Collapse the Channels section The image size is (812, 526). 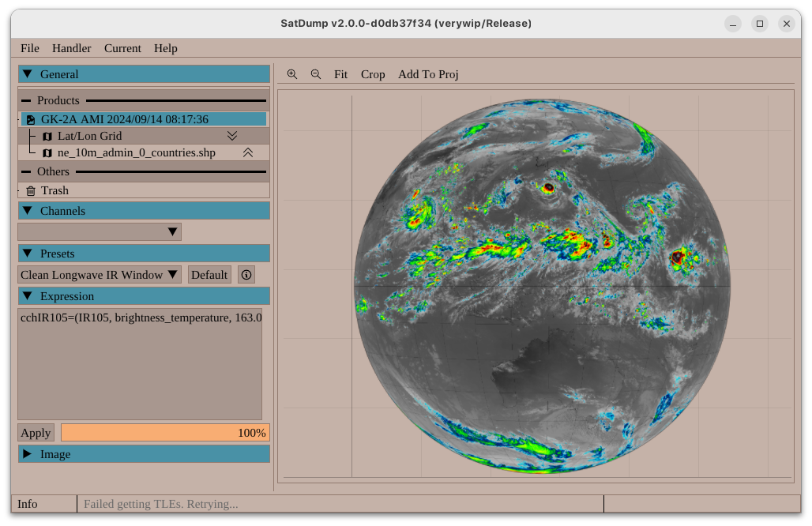pyautogui.click(x=28, y=211)
